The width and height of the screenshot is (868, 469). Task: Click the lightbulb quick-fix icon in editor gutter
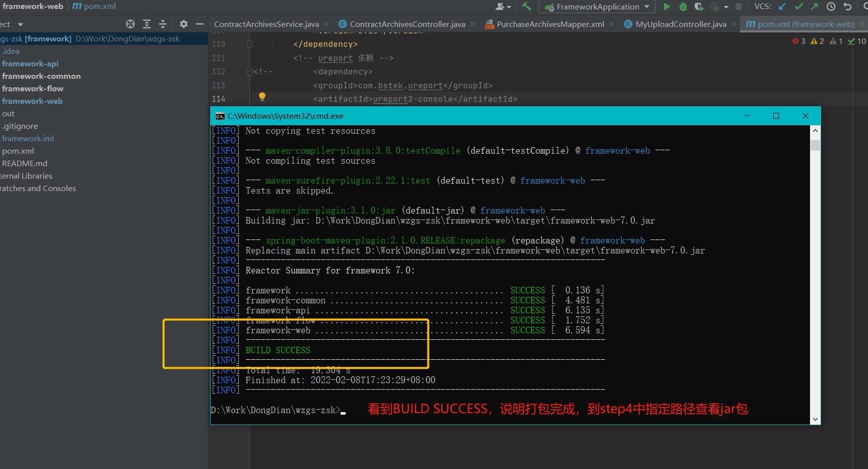(x=262, y=96)
